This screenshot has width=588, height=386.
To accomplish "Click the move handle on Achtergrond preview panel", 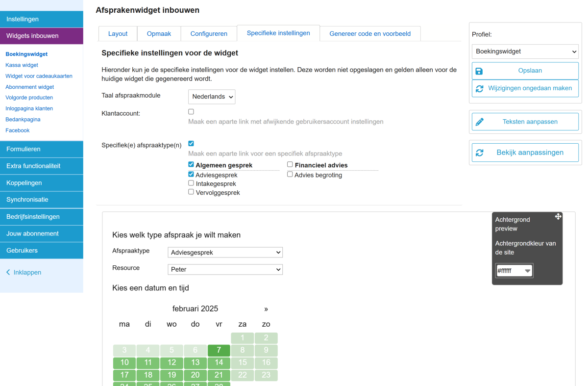I will [x=558, y=216].
